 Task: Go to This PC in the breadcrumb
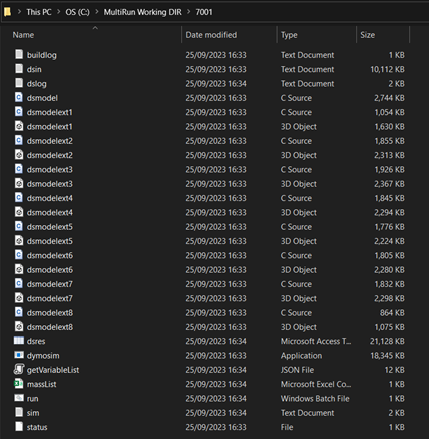39,12
